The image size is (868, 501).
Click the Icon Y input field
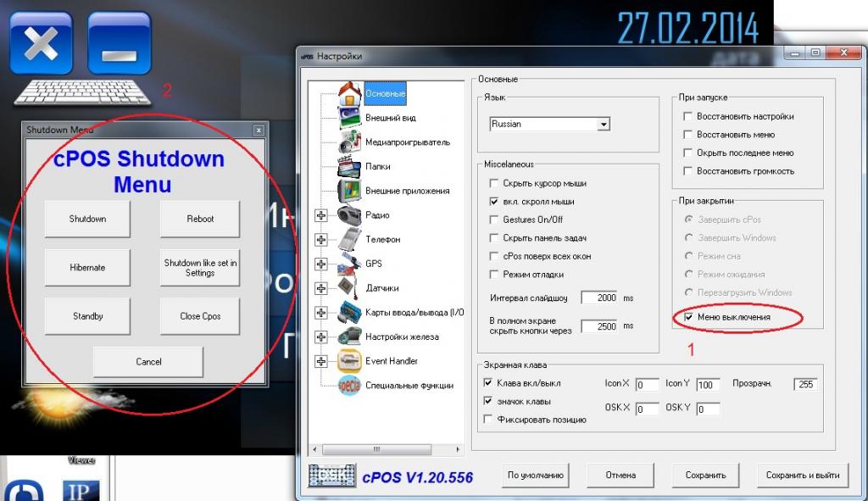(x=708, y=385)
